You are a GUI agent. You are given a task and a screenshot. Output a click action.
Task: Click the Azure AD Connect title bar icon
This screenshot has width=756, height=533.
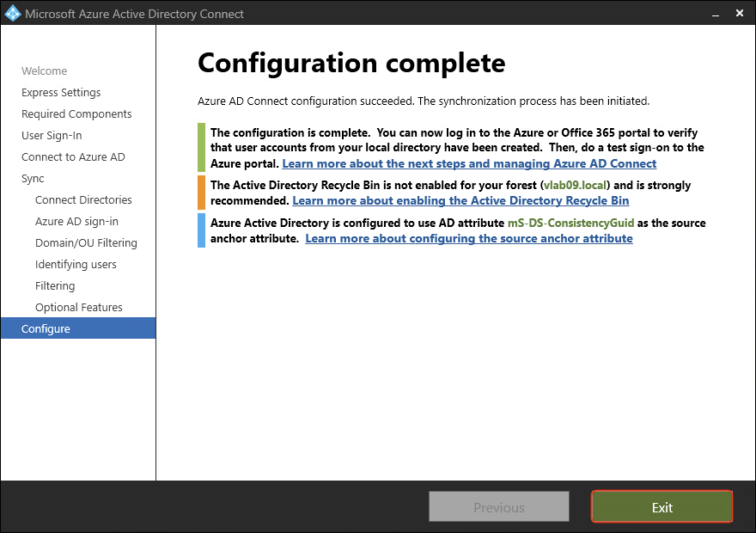click(12, 14)
